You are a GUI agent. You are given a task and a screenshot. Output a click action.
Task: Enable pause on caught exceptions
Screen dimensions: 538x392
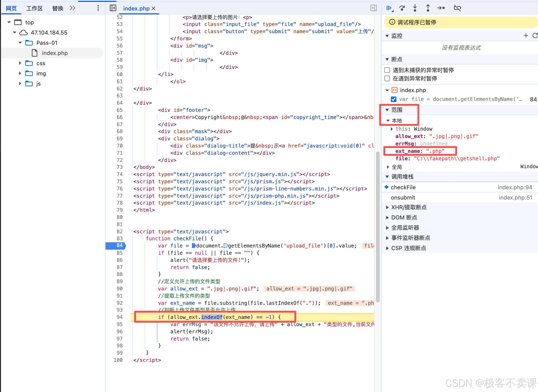[x=387, y=79]
